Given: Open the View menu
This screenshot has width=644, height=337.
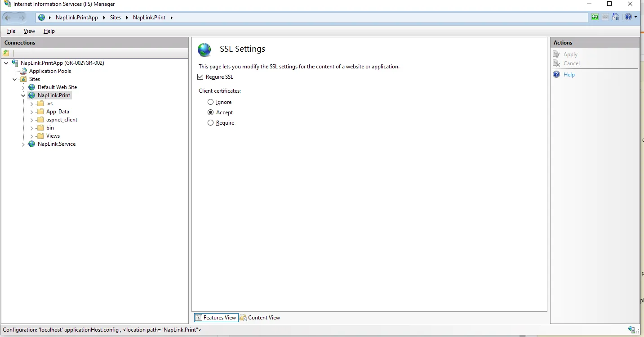Looking at the screenshot, I should point(29,31).
